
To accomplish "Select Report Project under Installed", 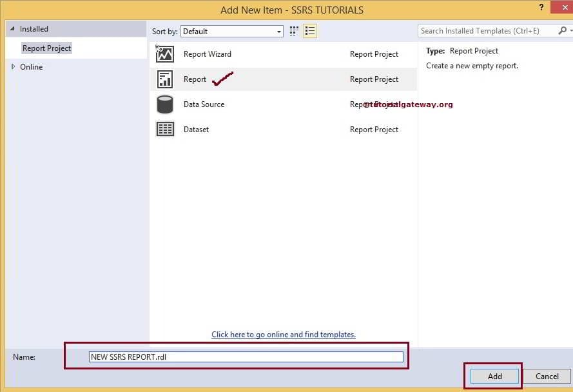I will click(x=46, y=48).
